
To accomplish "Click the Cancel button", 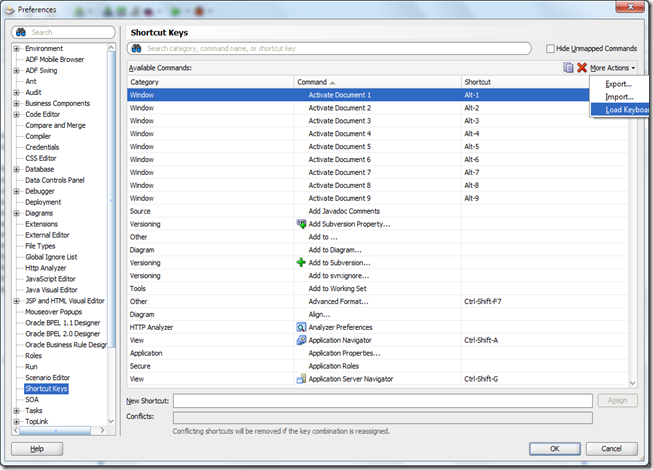I will (x=611, y=449).
